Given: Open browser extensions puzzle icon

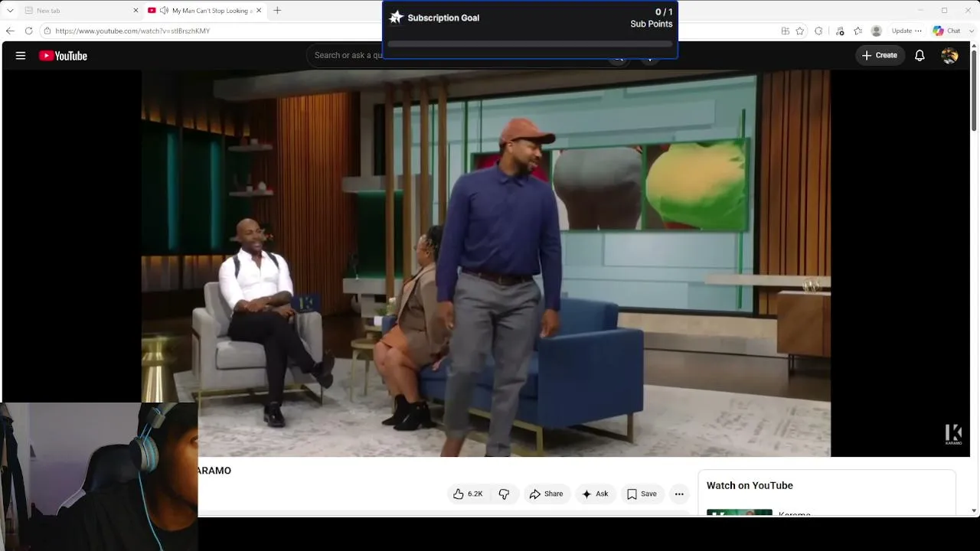Looking at the screenshot, I should point(818,31).
